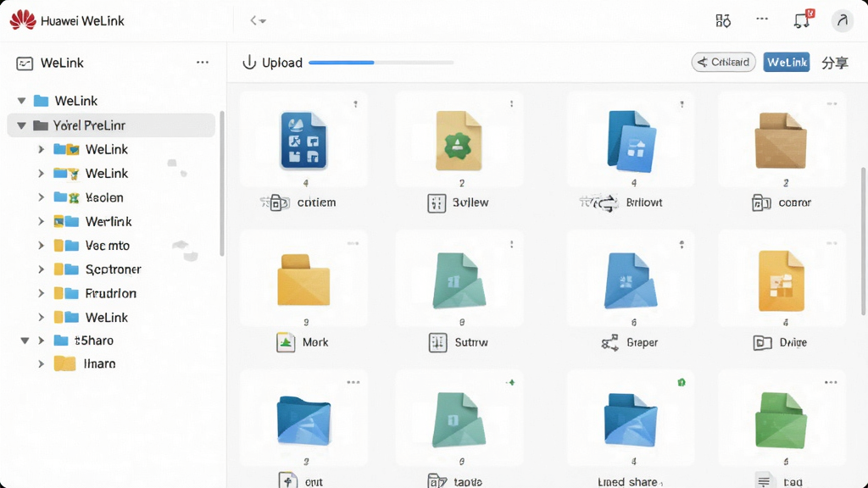The height and width of the screenshot is (488, 868).
Task: Open the Brliovt file icon
Action: [632, 141]
